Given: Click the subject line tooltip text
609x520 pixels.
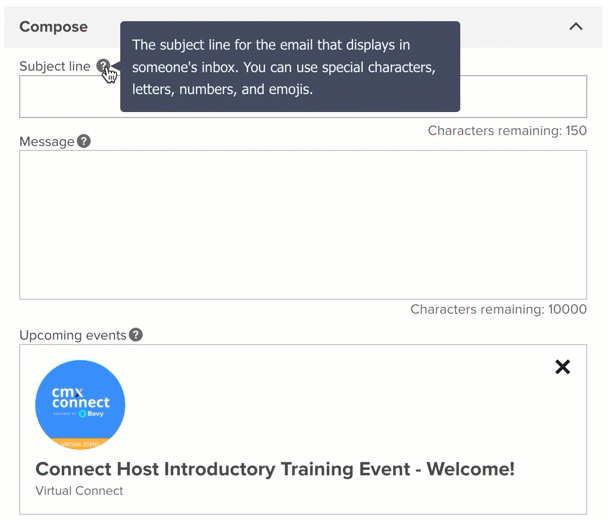Looking at the screenshot, I should (x=284, y=67).
